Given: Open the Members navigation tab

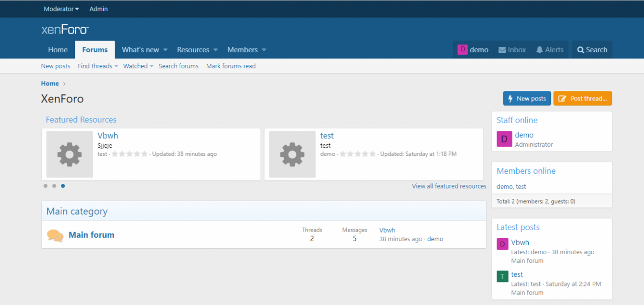Looking at the screenshot, I should click(243, 50).
